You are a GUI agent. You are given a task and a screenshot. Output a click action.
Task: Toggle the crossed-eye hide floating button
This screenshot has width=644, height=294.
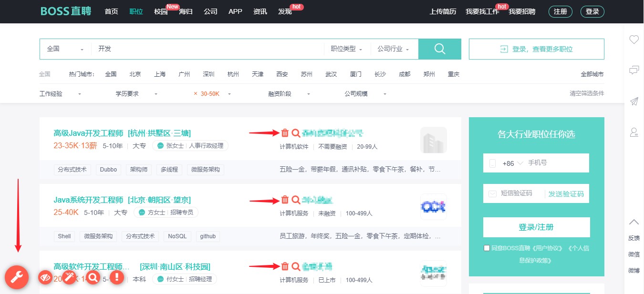point(45,277)
